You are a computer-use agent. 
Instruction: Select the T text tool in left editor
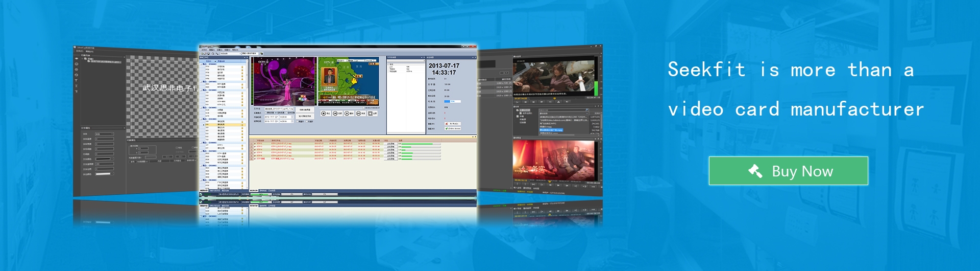click(x=77, y=80)
